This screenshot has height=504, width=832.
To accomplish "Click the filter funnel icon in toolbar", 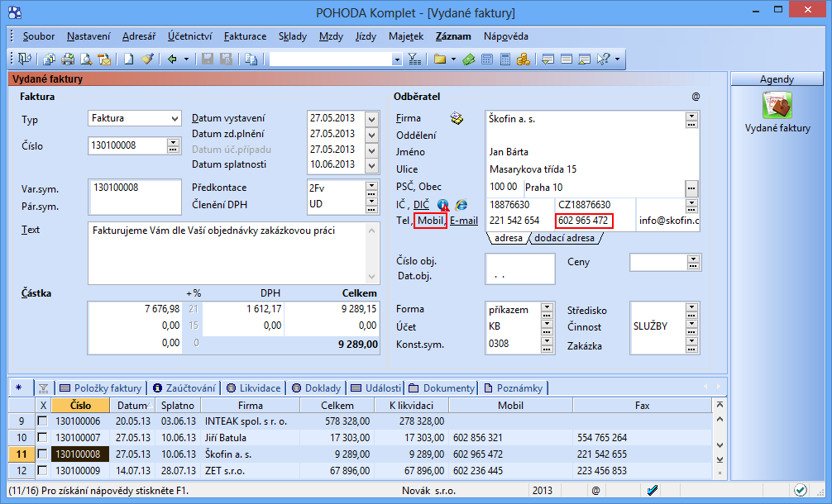I will click(414, 59).
